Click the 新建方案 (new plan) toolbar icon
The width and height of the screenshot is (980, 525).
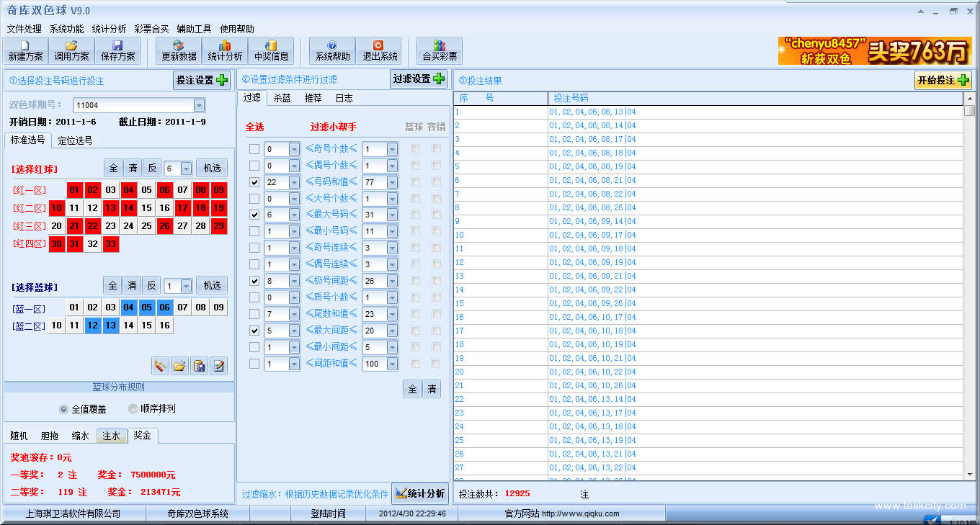pos(25,50)
